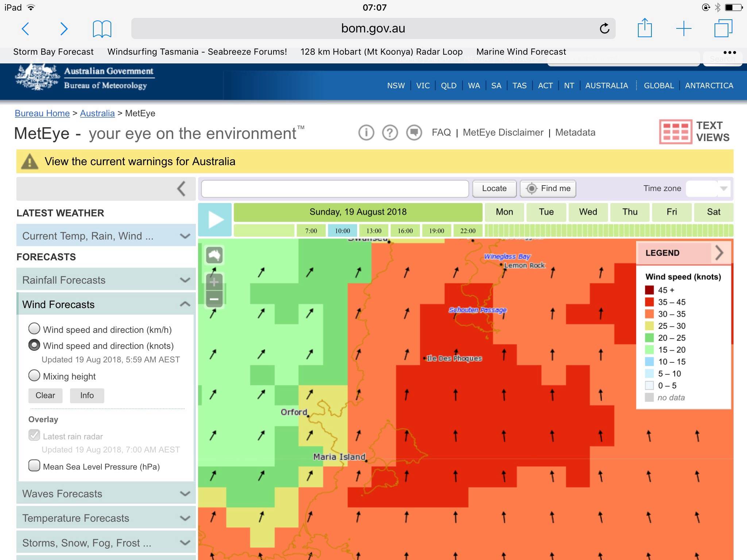747x560 pixels.
Task: Click the map zoom out minus icon
Action: pyautogui.click(x=214, y=299)
